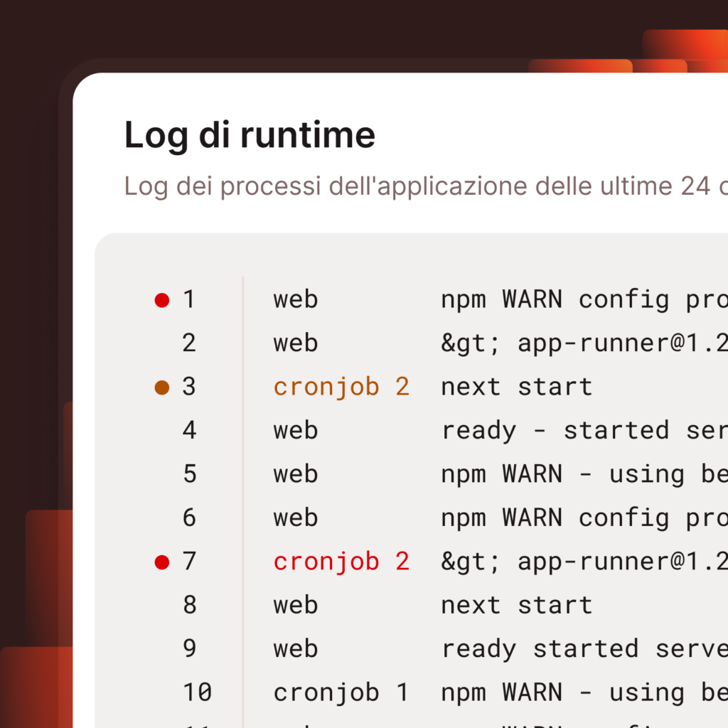Image resolution: width=728 pixels, height=728 pixels.
Task: Click the web process label on line 9
Action: [294, 649]
